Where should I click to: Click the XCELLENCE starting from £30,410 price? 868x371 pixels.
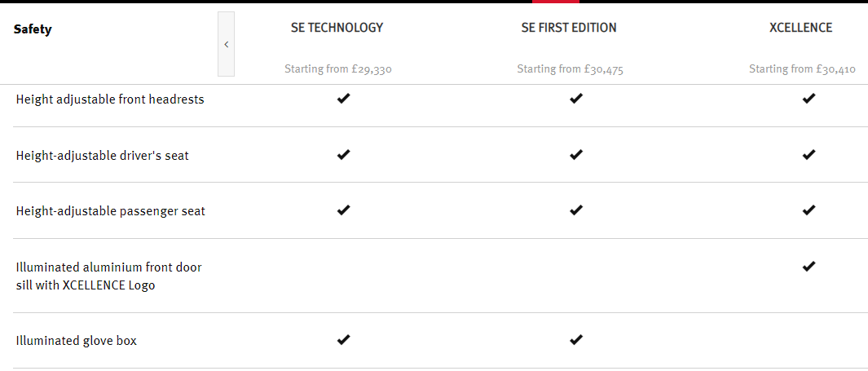802,69
